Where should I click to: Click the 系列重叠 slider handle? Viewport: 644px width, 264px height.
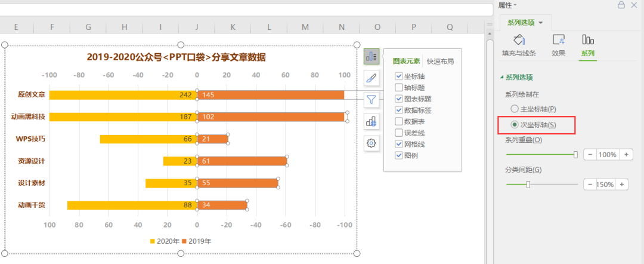[576, 155]
